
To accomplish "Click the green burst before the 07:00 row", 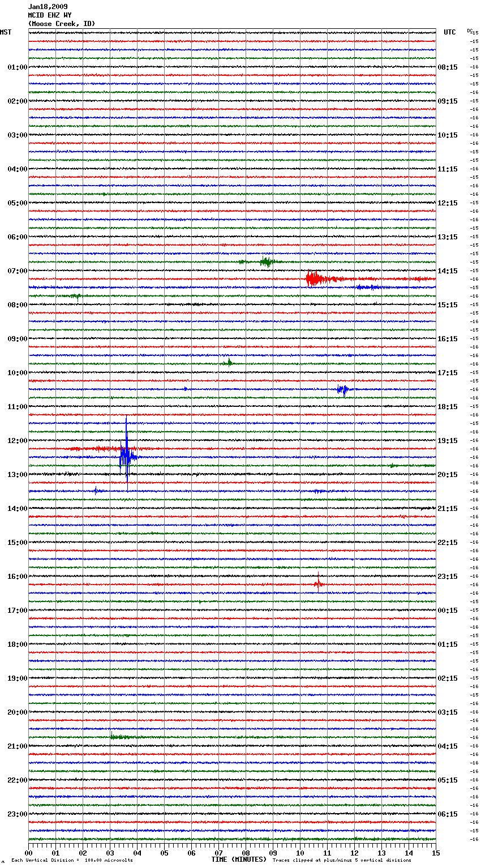I will click(x=267, y=261).
